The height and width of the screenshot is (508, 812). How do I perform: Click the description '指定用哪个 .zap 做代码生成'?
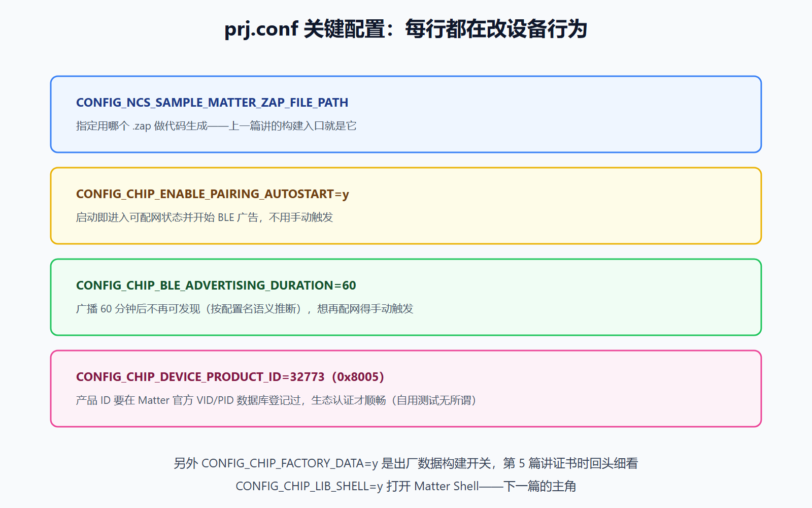point(142,126)
